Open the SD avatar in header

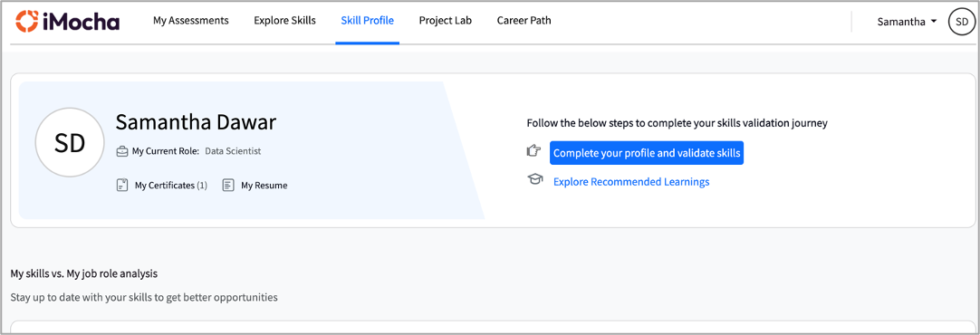coord(961,21)
